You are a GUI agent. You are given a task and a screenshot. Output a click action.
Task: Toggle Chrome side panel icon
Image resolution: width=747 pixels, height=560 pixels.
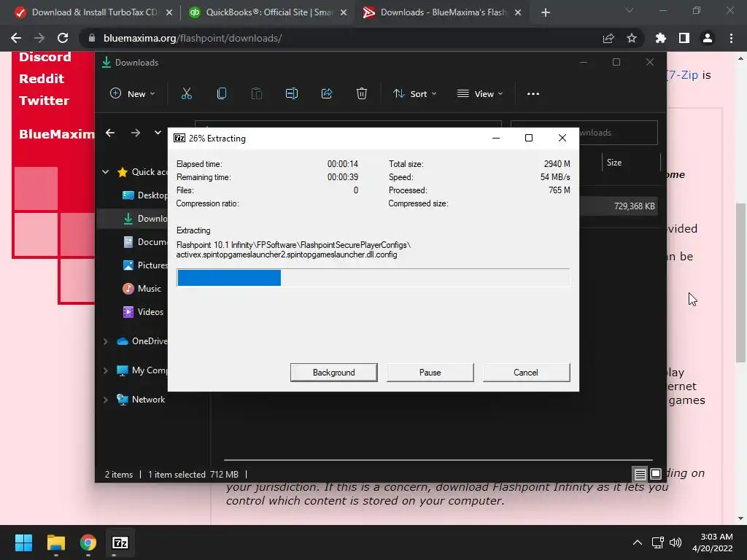[x=684, y=38]
